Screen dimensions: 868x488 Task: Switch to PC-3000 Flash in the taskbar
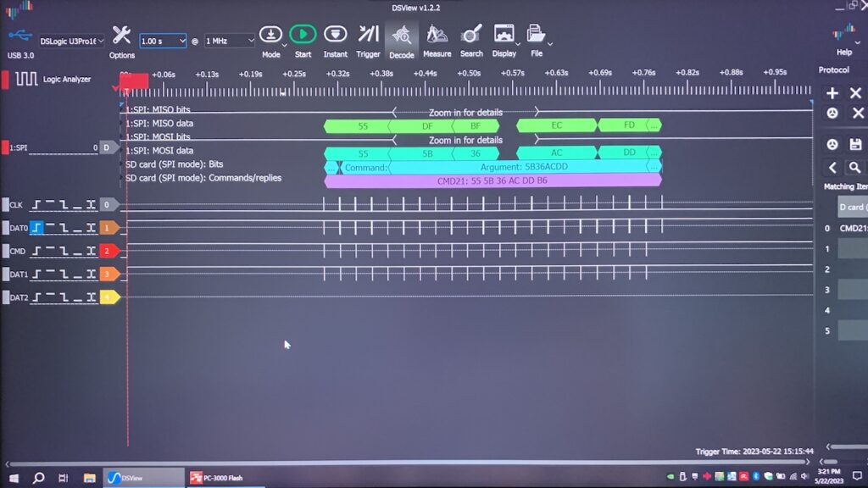(x=218, y=478)
